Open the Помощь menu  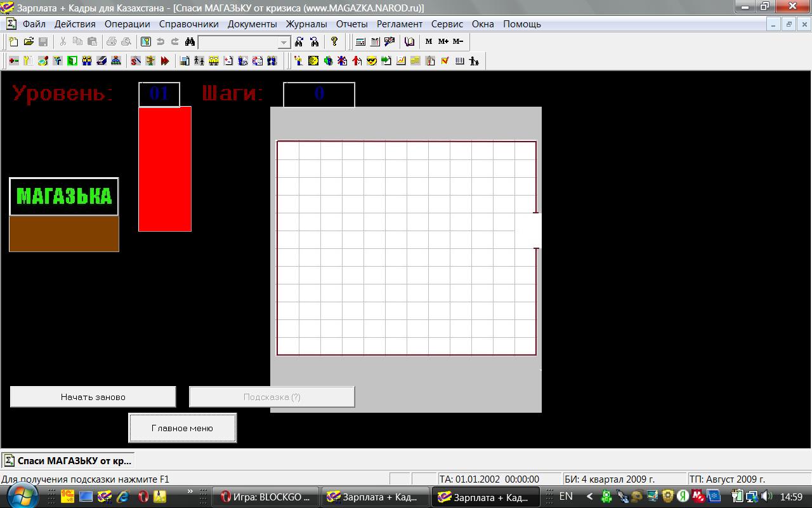coord(522,24)
